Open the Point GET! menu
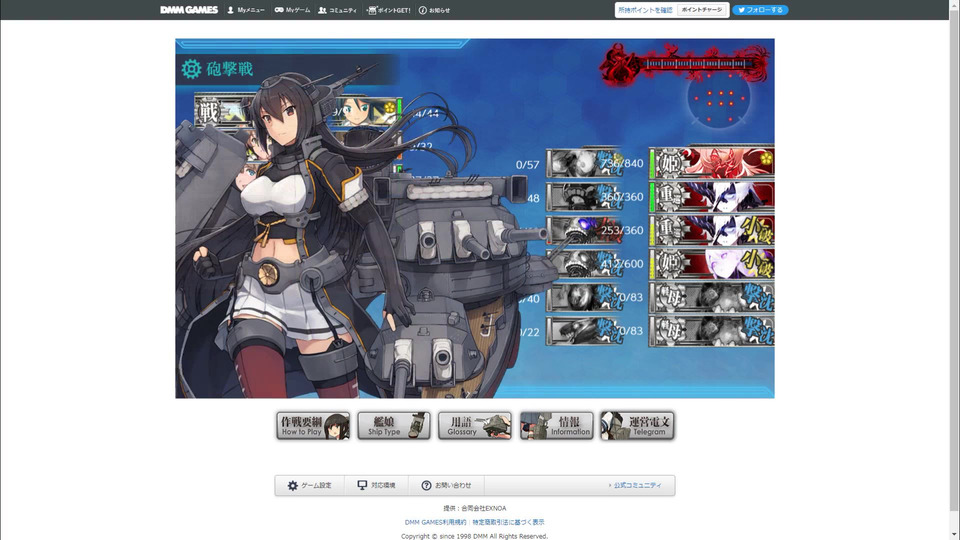Screen dimensions: 960x540 point(389,10)
